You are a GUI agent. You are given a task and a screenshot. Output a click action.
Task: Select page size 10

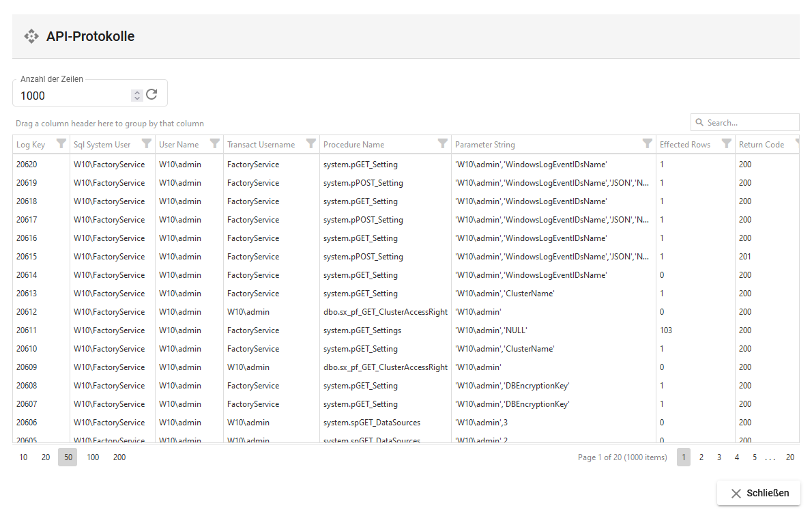click(x=23, y=457)
